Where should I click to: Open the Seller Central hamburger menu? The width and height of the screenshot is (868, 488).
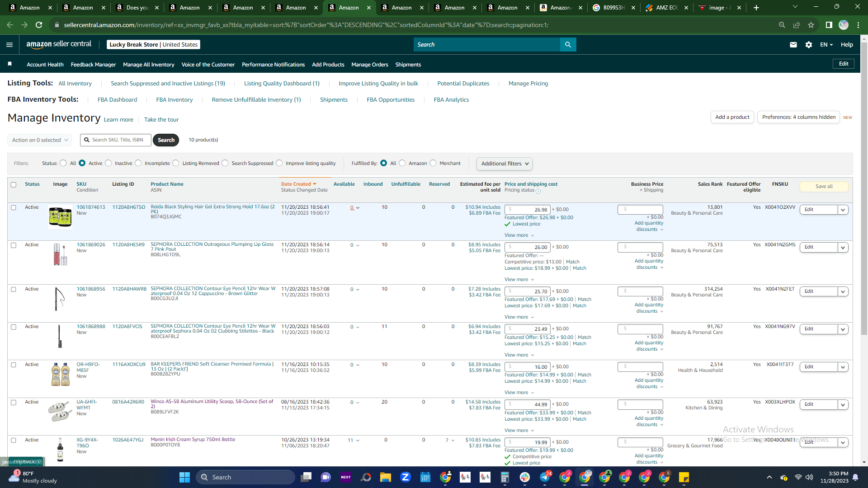tap(9, 45)
